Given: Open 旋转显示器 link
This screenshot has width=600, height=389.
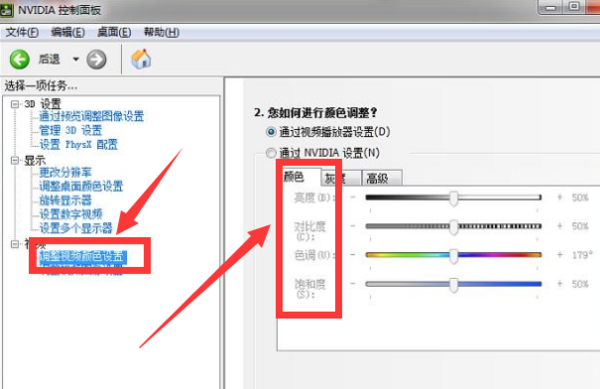Looking at the screenshot, I should (x=65, y=200).
